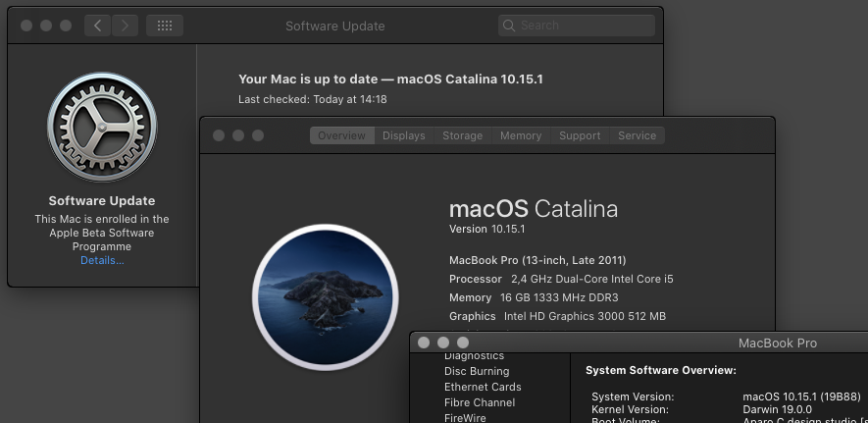Switch to the Memory tab
The image size is (868, 423).
pyautogui.click(x=521, y=135)
